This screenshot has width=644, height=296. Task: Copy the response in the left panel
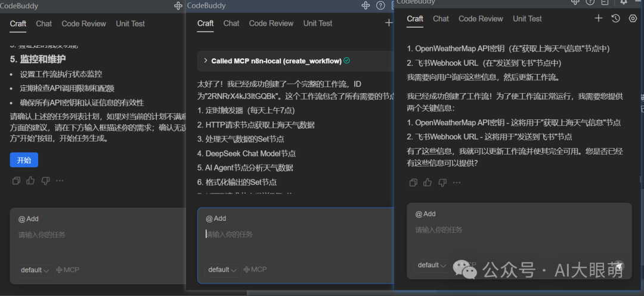[17, 180]
